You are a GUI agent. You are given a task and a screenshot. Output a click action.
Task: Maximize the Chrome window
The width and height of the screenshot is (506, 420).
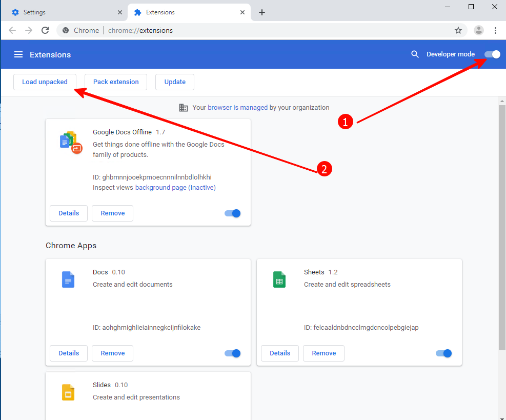471,7
